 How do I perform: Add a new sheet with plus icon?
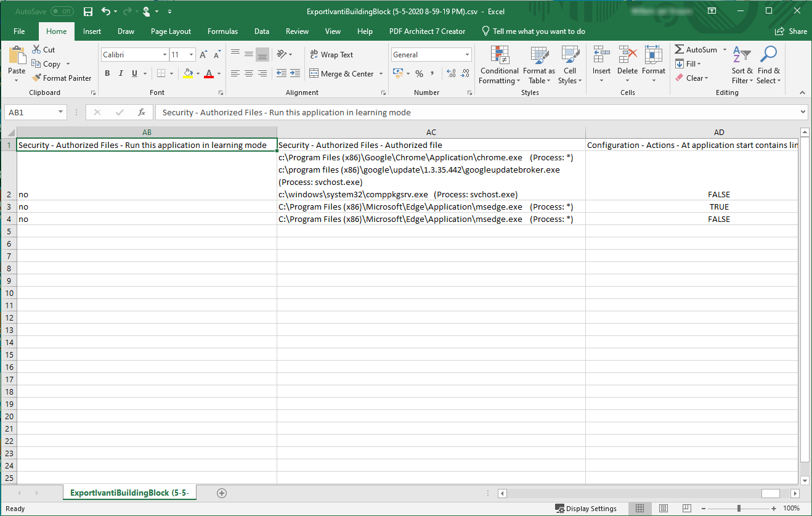pos(222,493)
